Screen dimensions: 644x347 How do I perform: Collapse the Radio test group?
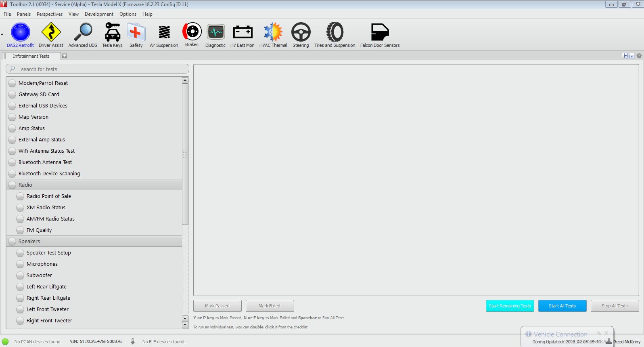tap(13, 185)
